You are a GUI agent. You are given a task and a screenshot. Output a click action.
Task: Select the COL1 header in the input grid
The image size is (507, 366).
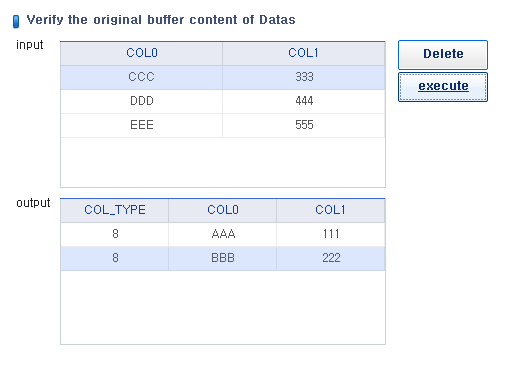tap(304, 53)
